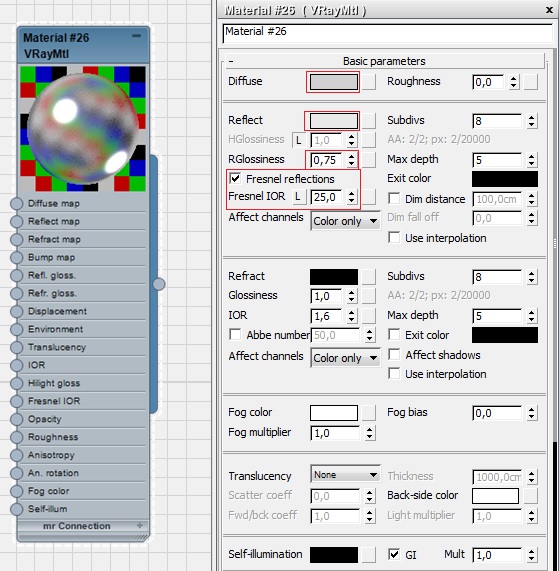The image size is (559, 571).
Task: Collapse the Material #26 node with minus
Action: [x=137, y=36]
